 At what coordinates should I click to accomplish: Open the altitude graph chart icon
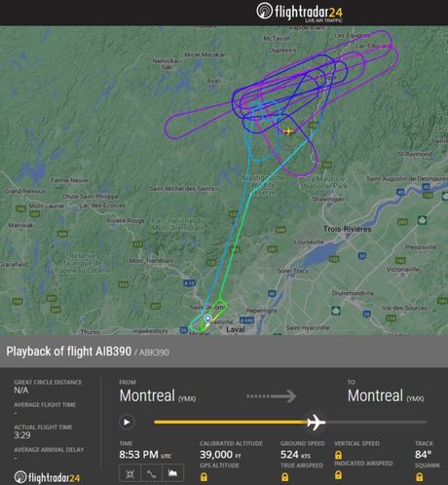click(172, 473)
